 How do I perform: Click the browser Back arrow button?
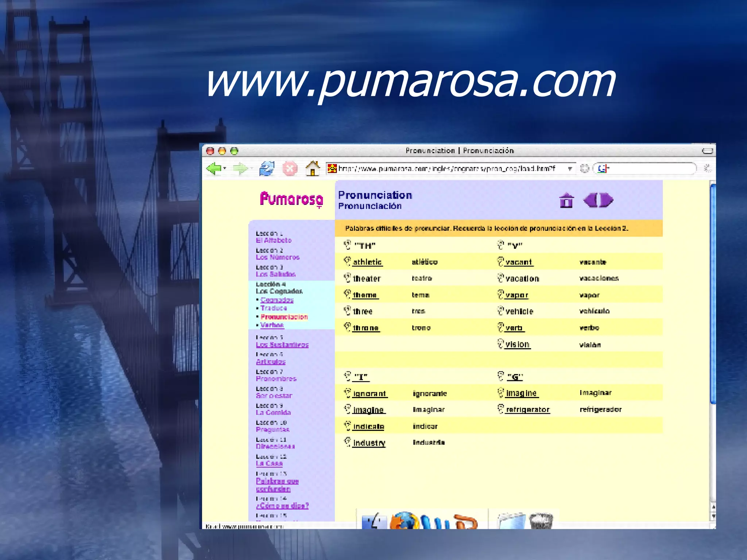[x=214, y=168]
